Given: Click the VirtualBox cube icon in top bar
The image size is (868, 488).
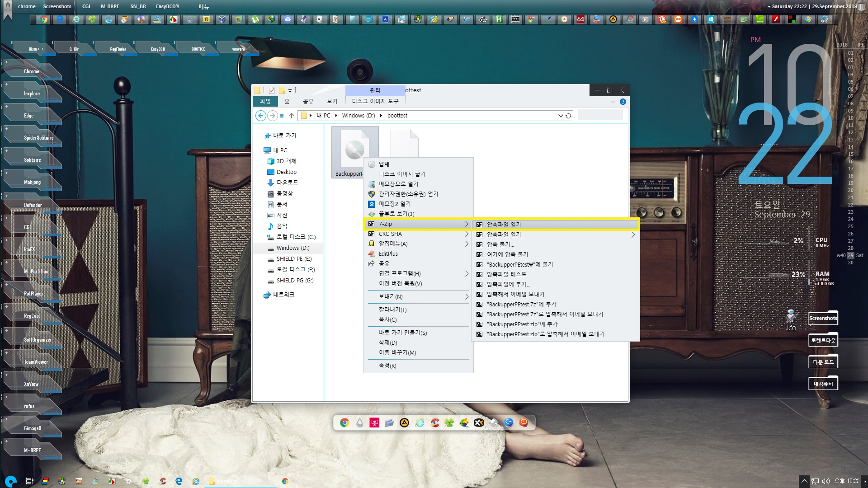Looking at the screenshot, I should coord(222,19).
